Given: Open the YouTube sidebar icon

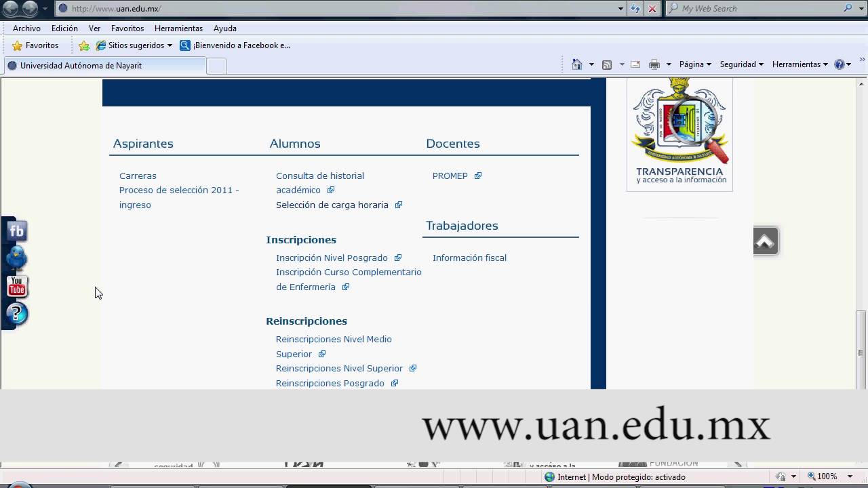Looking at the screenshot, I should [x=16, y=287].
